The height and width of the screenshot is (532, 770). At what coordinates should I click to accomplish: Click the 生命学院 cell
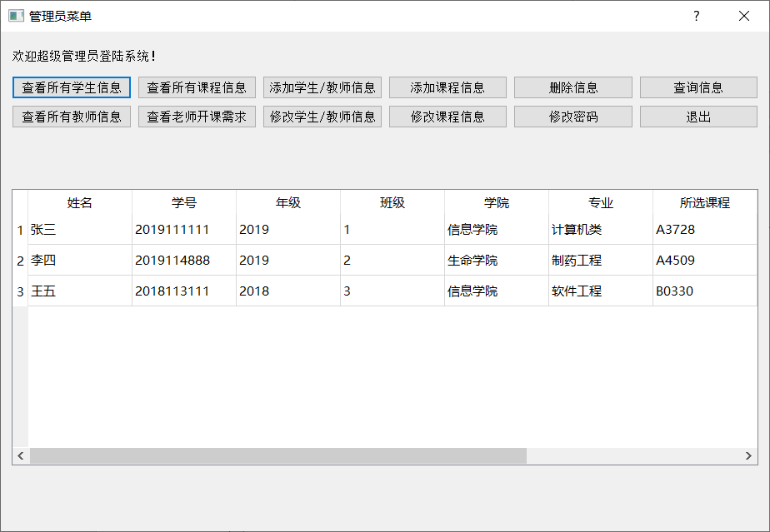[x=497, y=260]
